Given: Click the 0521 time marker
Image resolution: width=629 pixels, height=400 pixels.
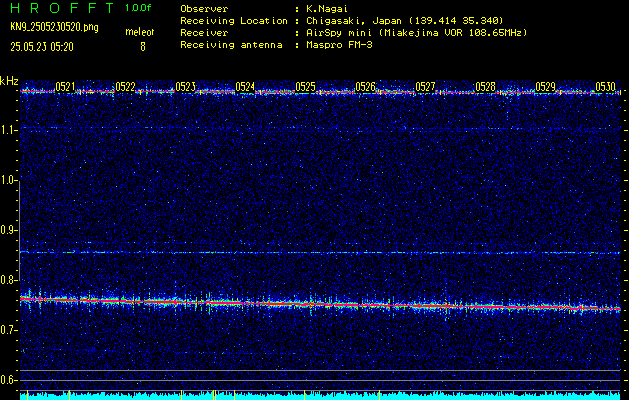Looking at the screenshot, I should click(65, 87).
